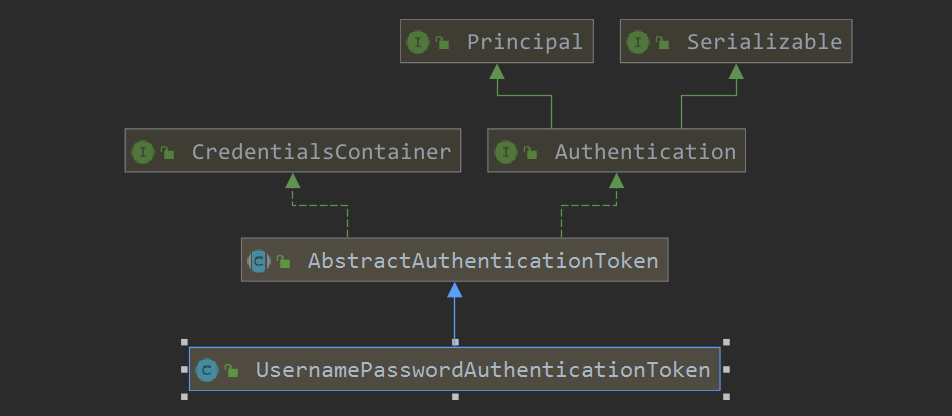Click the lock icon beside UsernamePasswordAuthenticationToken

[x=232, y=371]
